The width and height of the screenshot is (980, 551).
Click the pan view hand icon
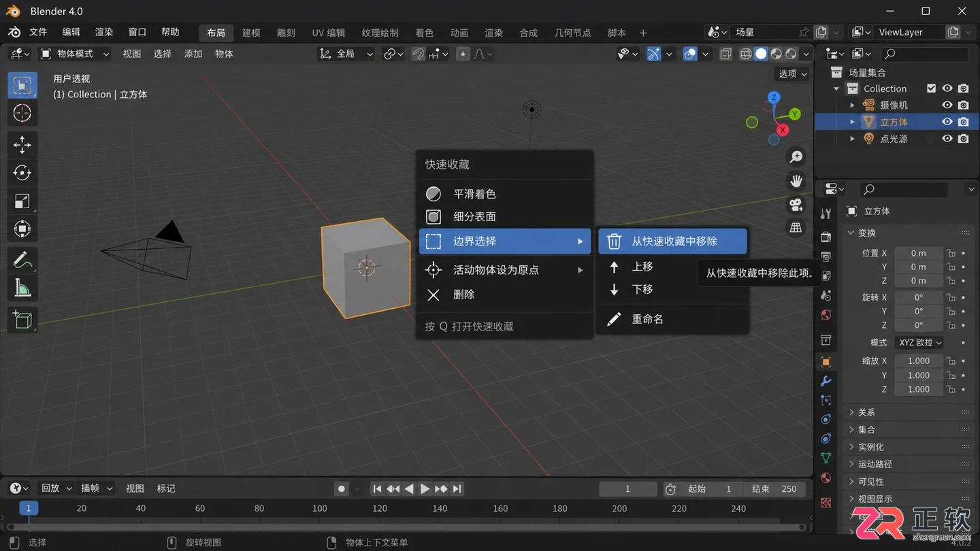[796, 181]
